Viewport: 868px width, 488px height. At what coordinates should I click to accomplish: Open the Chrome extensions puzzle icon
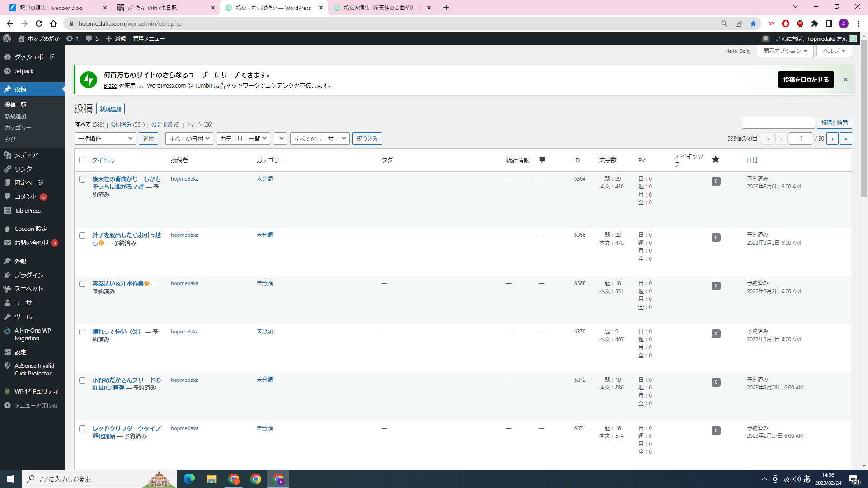[815, 23]
